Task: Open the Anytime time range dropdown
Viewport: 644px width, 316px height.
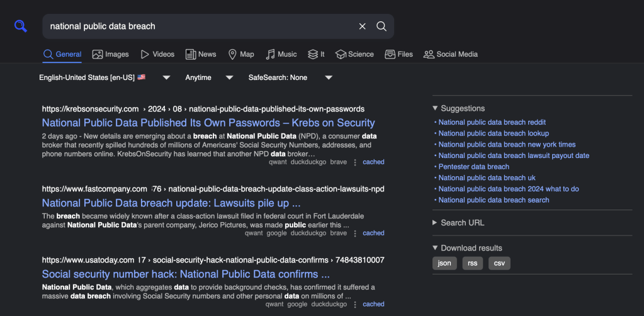Action: [209, 77]
